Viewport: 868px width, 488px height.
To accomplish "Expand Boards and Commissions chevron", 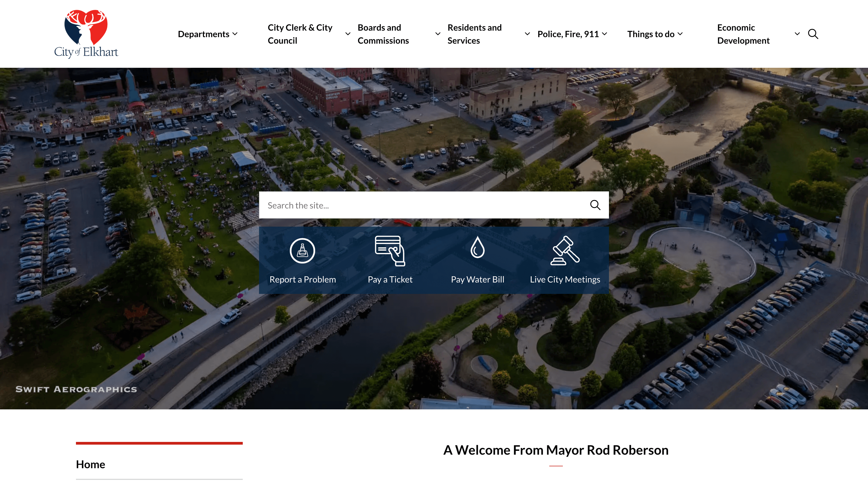I will coord(438,34).
